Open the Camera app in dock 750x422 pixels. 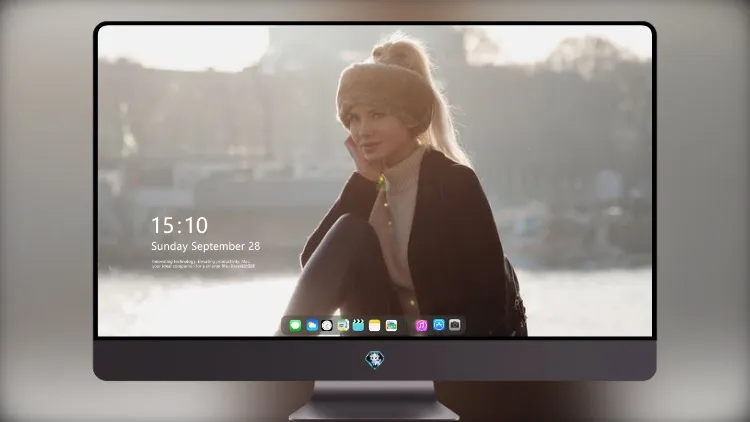click(x=455, y=325)
